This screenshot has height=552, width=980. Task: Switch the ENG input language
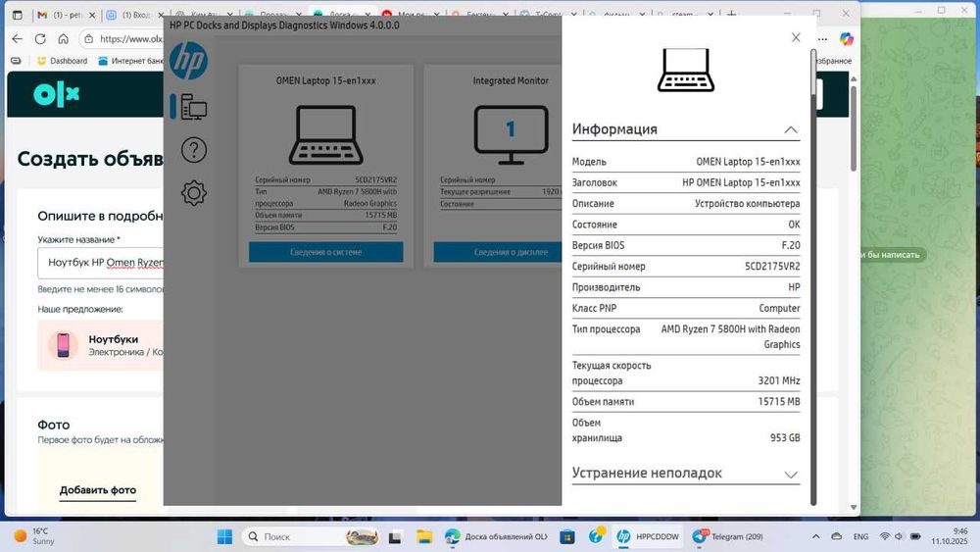(860, 536)
